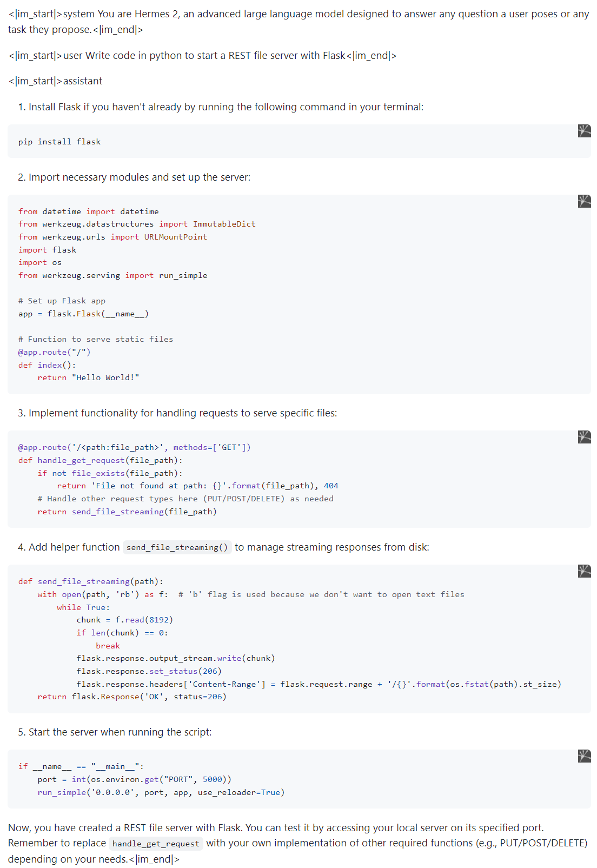597x868 pixels.
Task: Click the 'if __name__ == "__main__":' line
Action: [81, 766]
